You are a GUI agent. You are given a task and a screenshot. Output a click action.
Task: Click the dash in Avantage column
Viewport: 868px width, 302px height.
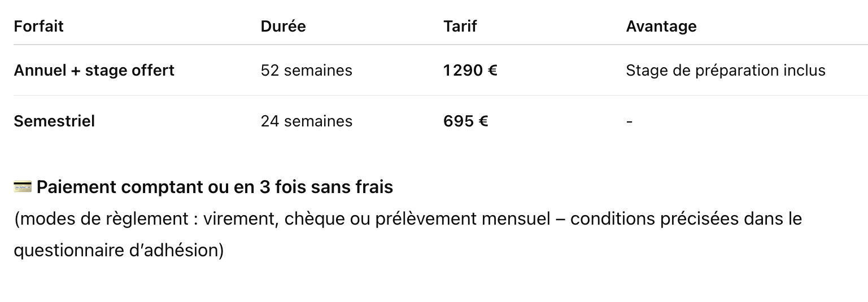tap(629, 122)
